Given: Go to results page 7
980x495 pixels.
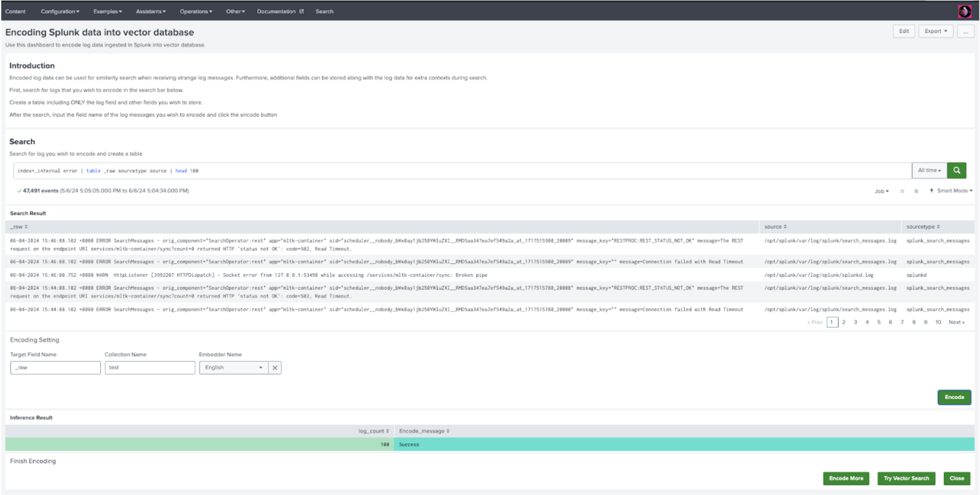Looking at the screenshot, I should (x=902, y=323).
